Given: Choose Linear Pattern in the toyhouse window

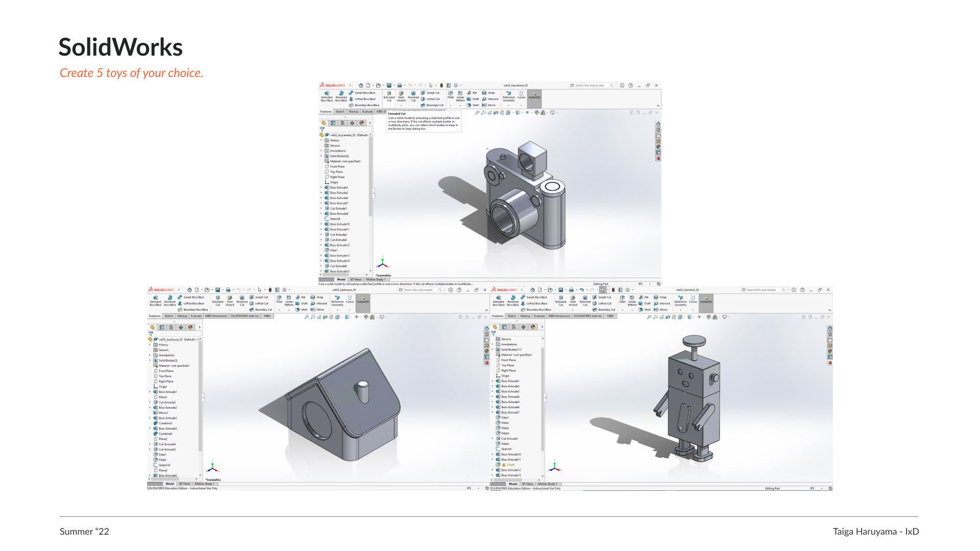Looking at the screenshot, I should 289,300.
